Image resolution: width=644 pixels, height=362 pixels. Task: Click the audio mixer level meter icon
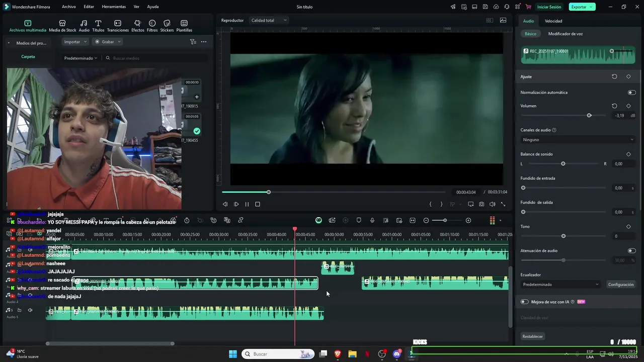[x=492, y=220]
